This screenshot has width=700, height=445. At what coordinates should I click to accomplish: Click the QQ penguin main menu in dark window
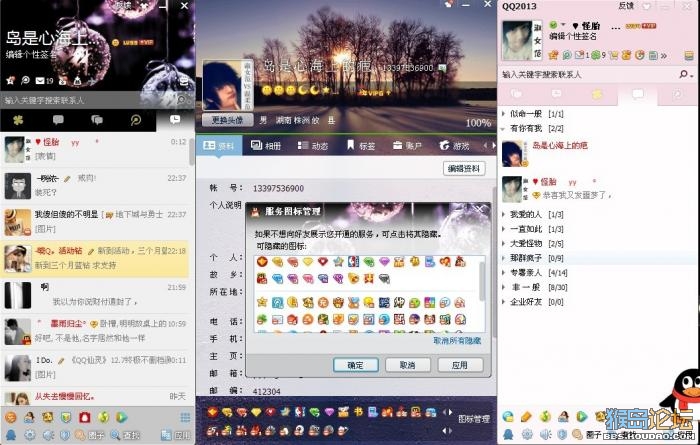[10, 434]
